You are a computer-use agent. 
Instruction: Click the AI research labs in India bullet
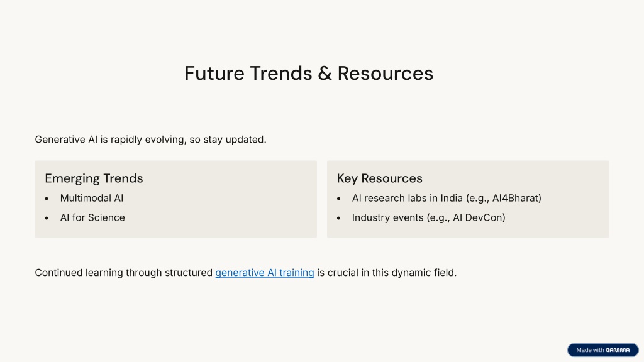[x=447, y=198]
